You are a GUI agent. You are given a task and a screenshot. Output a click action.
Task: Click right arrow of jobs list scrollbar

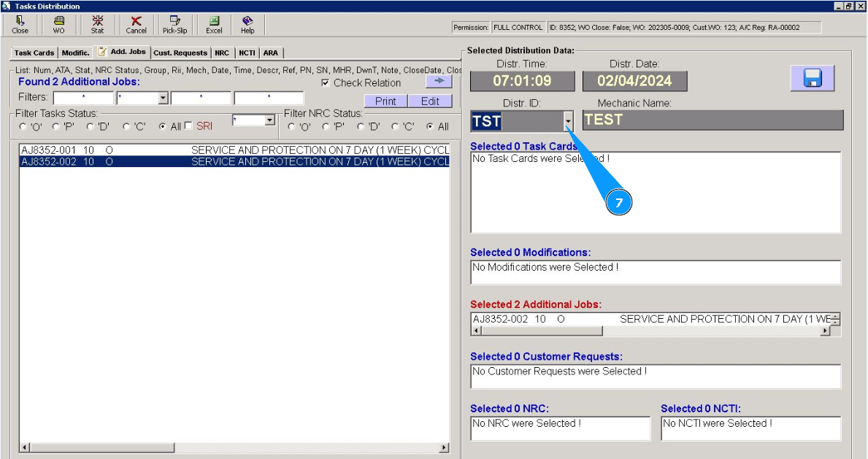(x=445, y=447)
